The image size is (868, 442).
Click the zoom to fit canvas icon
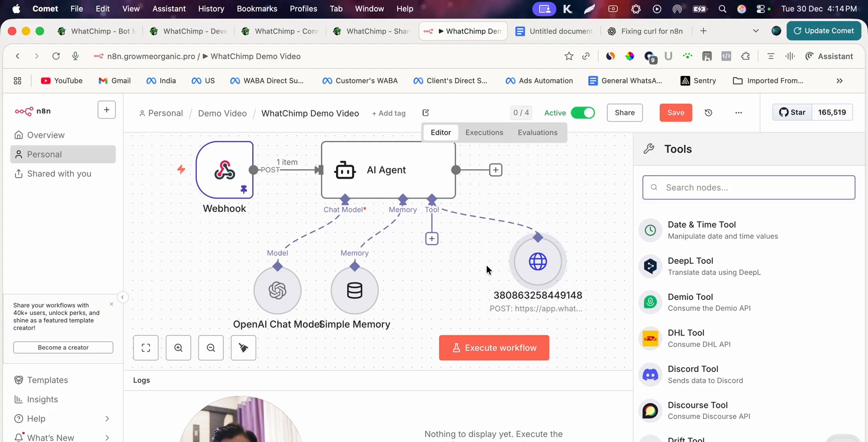pos(146,348)
